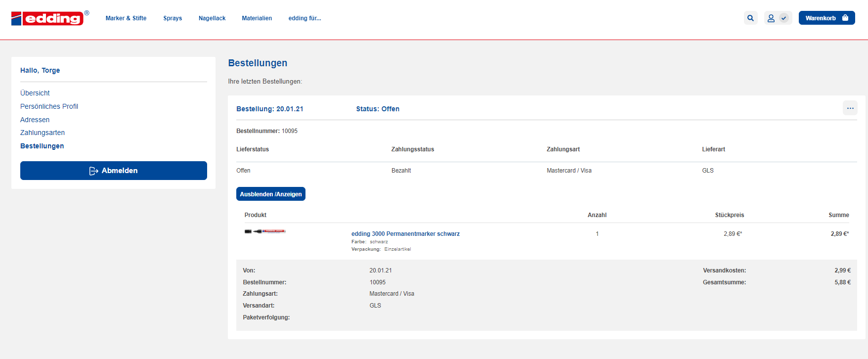Click the Zahlungsstatus column header
Viewport: 868px width, 359px height.
pos(413,149)
